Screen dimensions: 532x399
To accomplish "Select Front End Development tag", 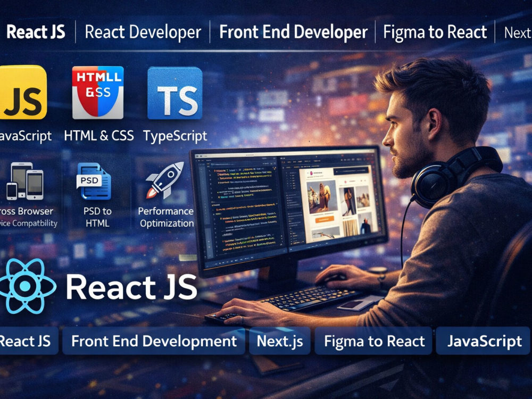I will click(154, 340).
